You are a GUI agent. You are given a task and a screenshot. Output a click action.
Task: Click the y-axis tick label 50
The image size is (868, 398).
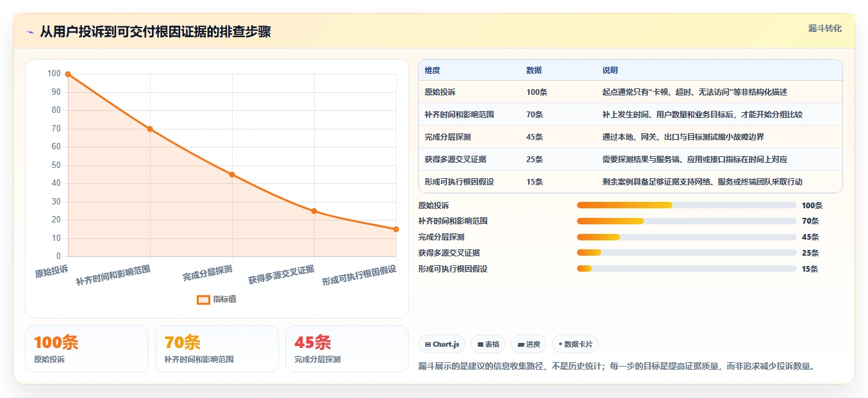(56, 165)
